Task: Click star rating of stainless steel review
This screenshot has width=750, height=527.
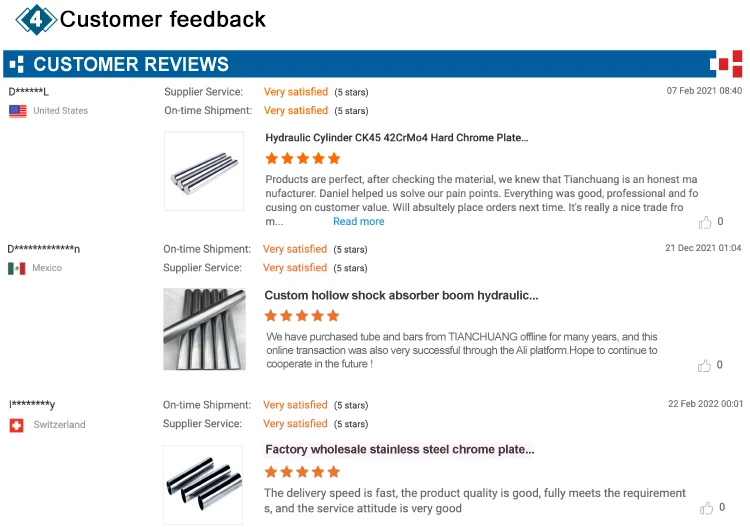Action: (x=302, y=472)
